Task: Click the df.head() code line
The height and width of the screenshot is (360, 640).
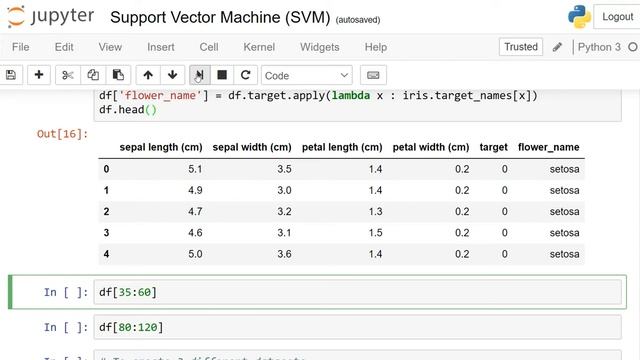Action: coord(128,110)
